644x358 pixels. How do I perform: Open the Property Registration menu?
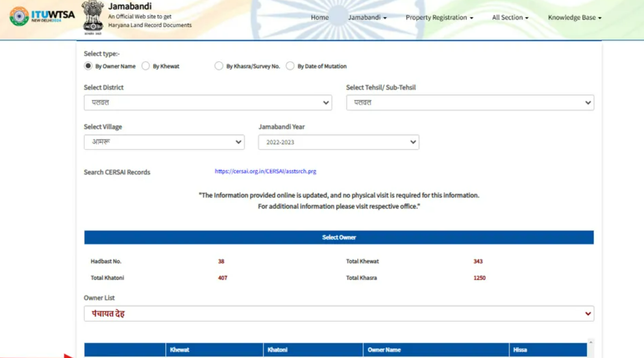(439, 18)
